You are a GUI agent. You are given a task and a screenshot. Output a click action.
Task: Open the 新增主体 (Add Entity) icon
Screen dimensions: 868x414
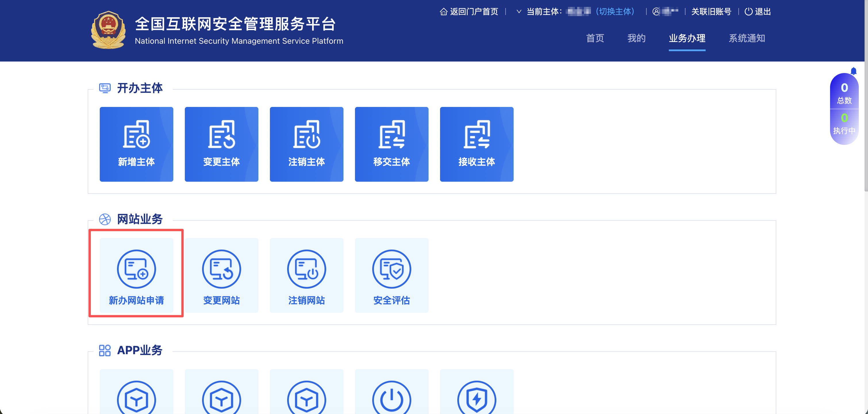(136, 144)
